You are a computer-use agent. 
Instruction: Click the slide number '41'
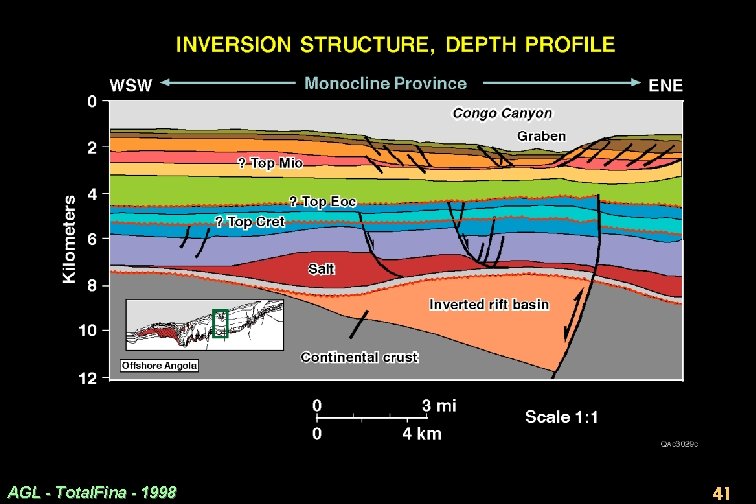pyautogui.click(x=721, y=493)
